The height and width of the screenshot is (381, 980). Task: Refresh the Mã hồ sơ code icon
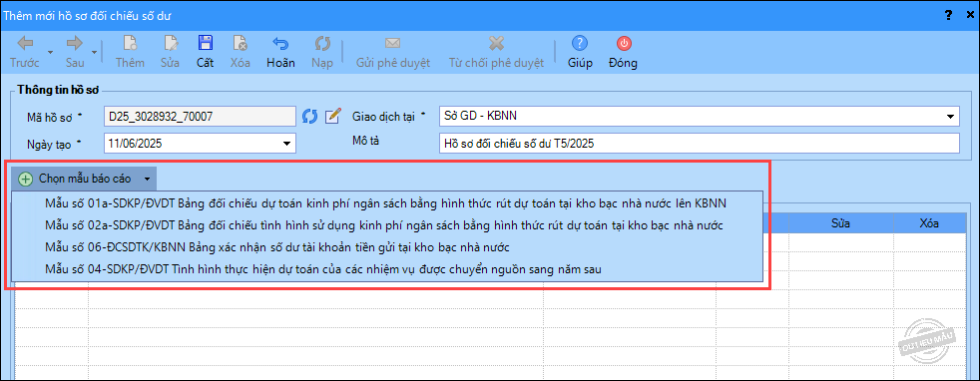tap(310, 116)
